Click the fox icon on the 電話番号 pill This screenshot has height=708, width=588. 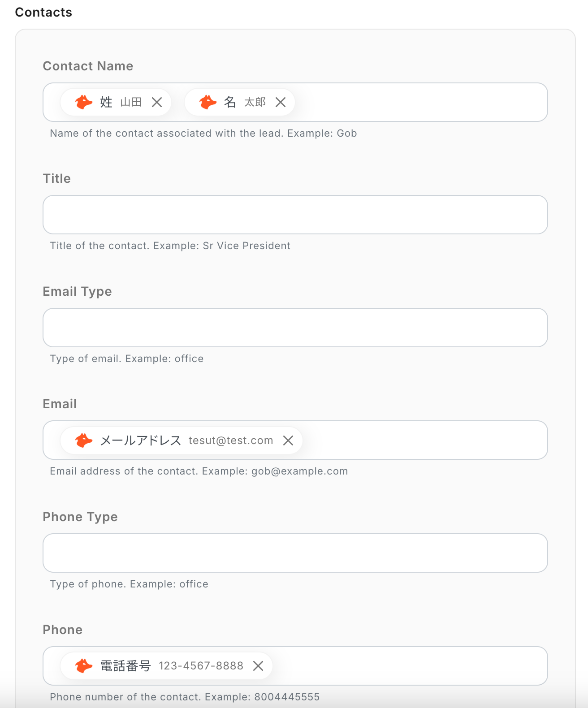coord(83,666)
